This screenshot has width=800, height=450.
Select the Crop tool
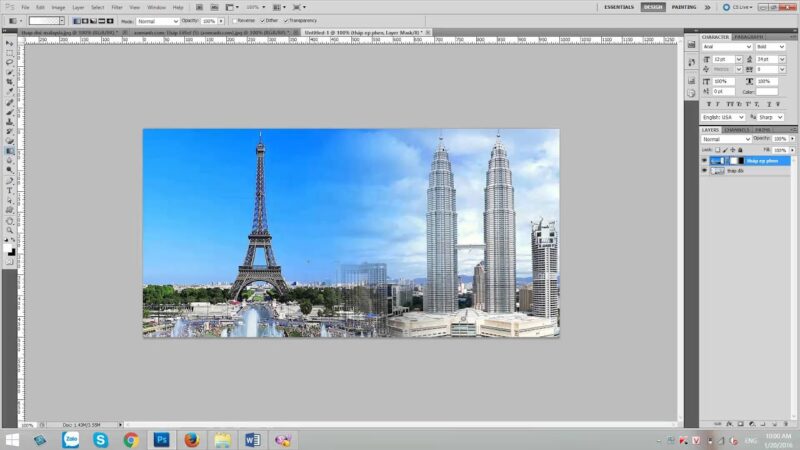10,82
